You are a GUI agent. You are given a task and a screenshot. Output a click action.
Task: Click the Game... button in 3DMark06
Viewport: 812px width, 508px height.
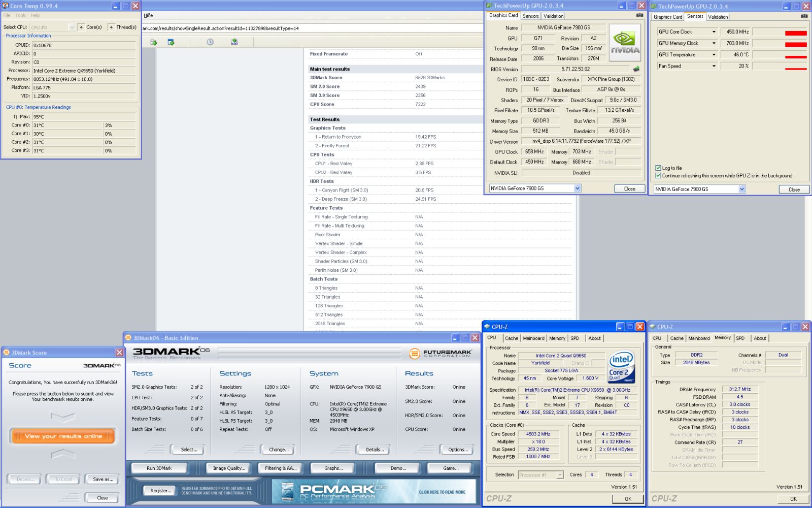click(451, 468)
